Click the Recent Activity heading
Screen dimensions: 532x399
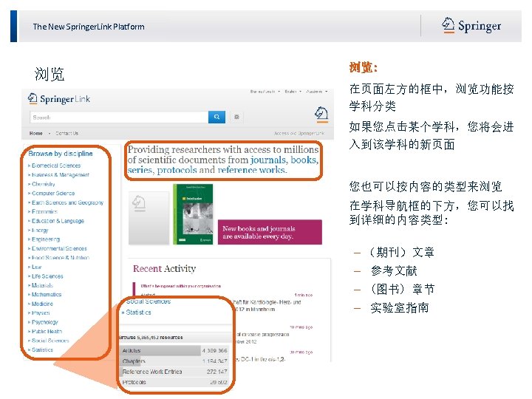pyautogui.click(x=164, y=269)
